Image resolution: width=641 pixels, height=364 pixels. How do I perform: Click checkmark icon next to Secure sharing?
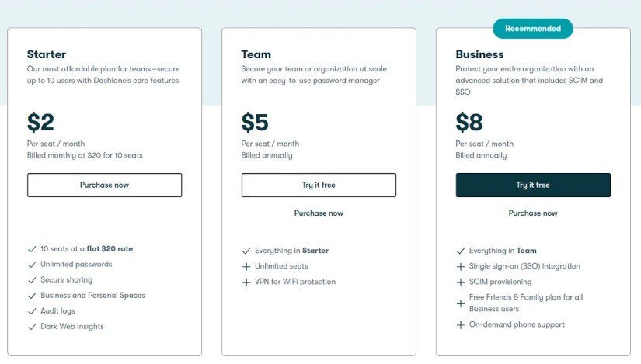[x=32, y=280]
